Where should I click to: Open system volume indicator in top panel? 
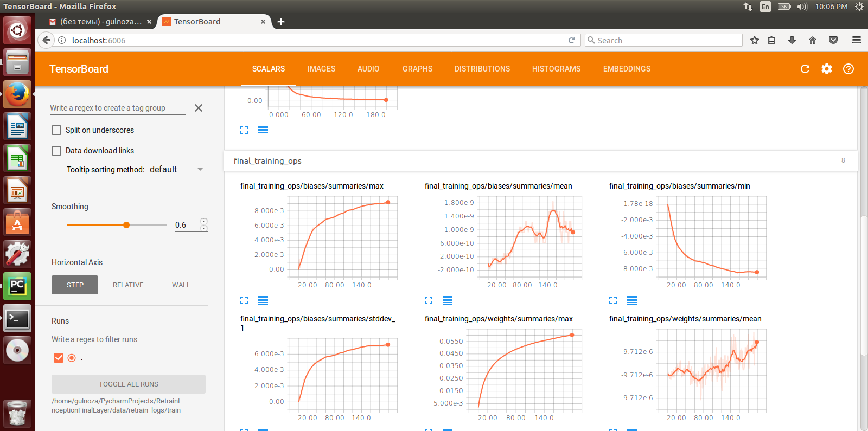pyautogui.click(x=802, y=7)
